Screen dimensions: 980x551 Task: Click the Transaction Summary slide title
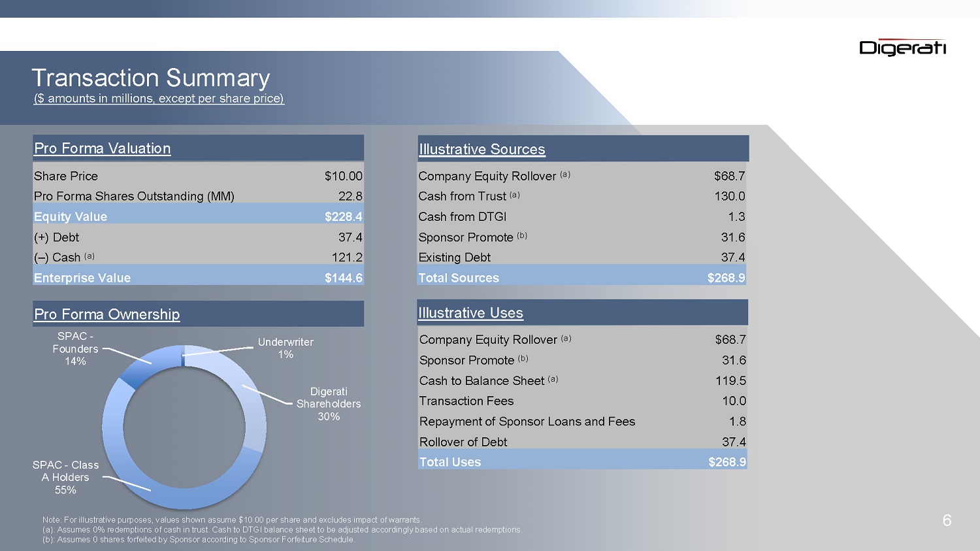click(x=150, y=78)
